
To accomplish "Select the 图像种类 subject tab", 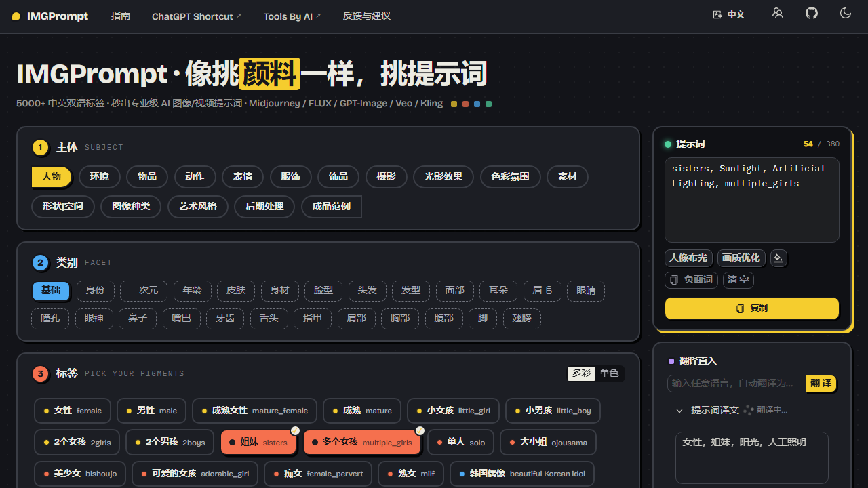I will tap(131, 206).
